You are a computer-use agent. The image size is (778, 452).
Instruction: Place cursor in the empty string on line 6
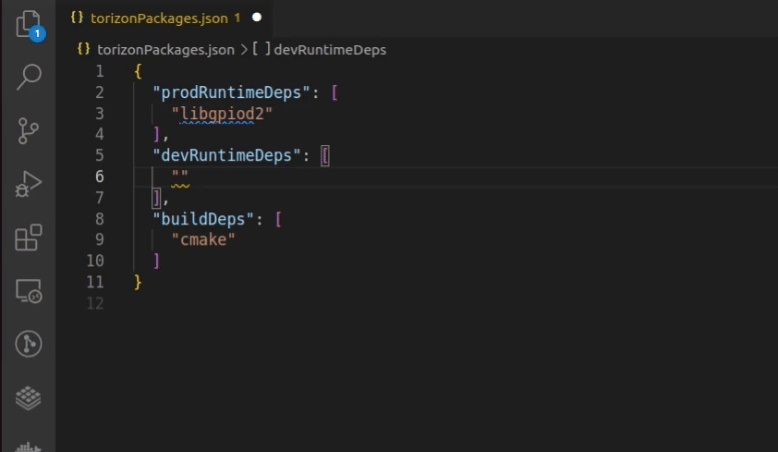[x=180, y=177]
